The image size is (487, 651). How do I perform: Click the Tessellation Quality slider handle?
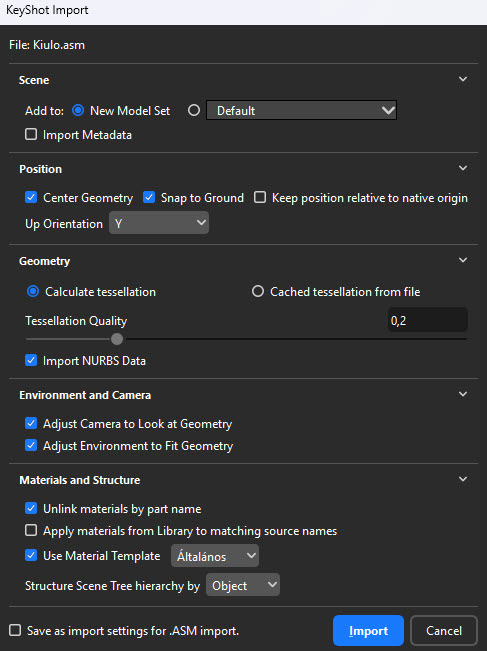point(117,339)
